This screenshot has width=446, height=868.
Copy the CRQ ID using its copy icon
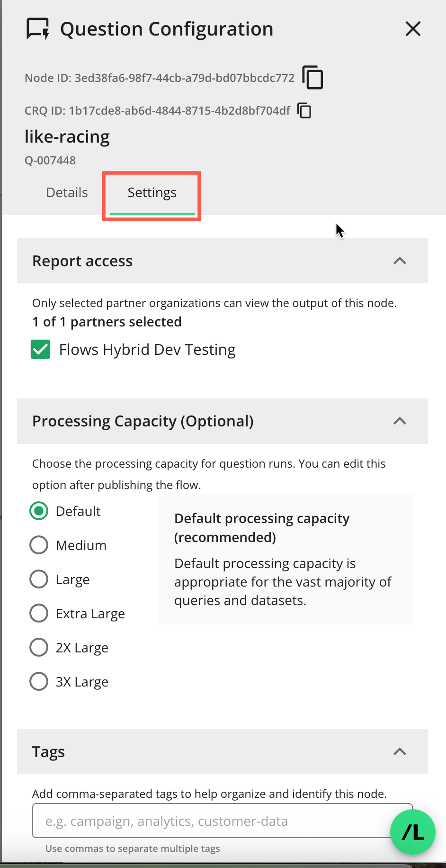(x=304, y=110)
